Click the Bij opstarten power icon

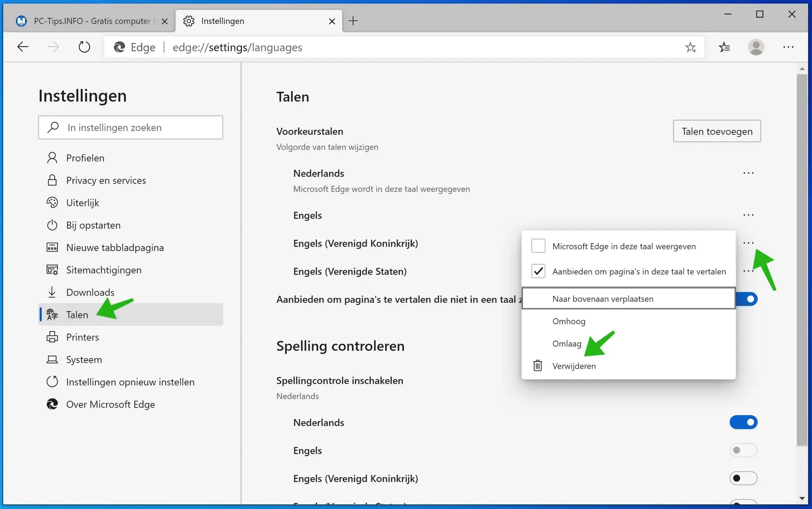[x=52, y=225]
